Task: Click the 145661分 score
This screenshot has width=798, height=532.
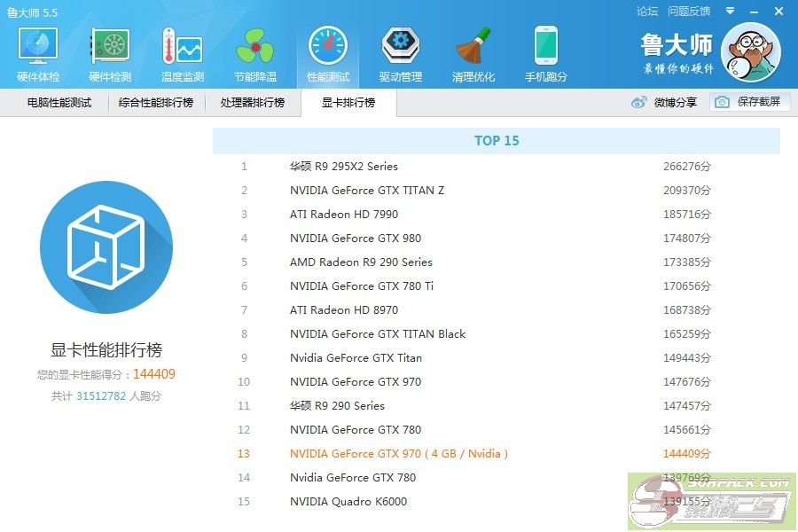Action: (687, 430)
